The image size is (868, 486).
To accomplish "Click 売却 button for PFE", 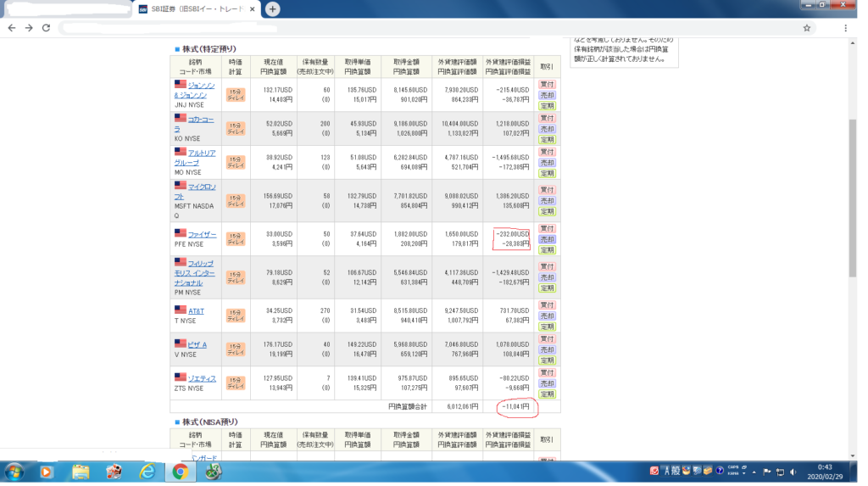I will click(547, 239).
